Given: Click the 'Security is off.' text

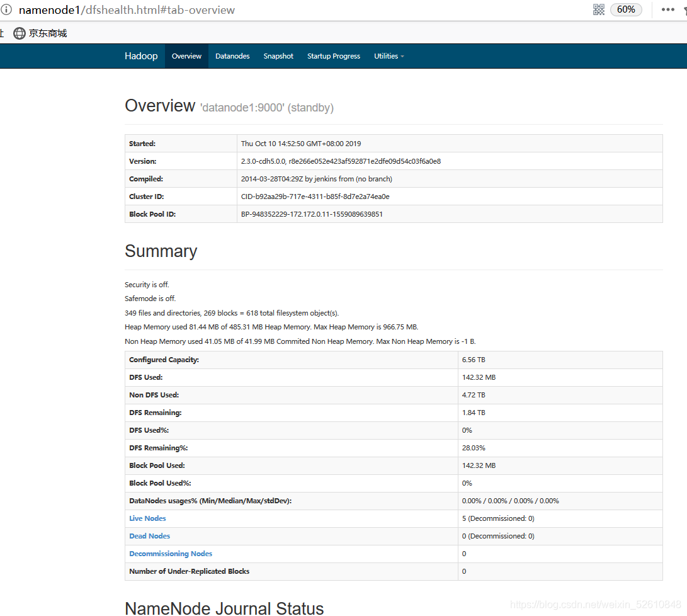Looking at the screenshot, I should click(x=147, y=285).
